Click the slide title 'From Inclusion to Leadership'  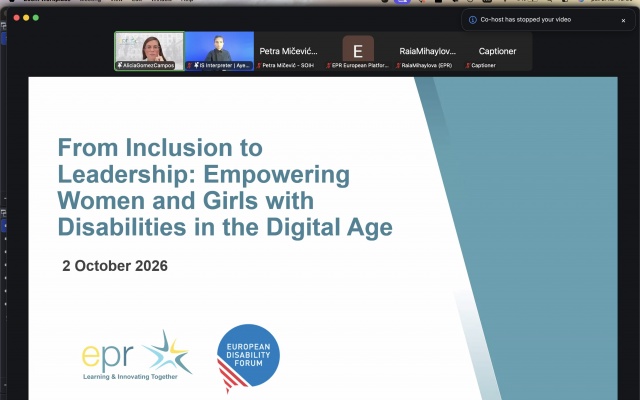click(225, 187)
